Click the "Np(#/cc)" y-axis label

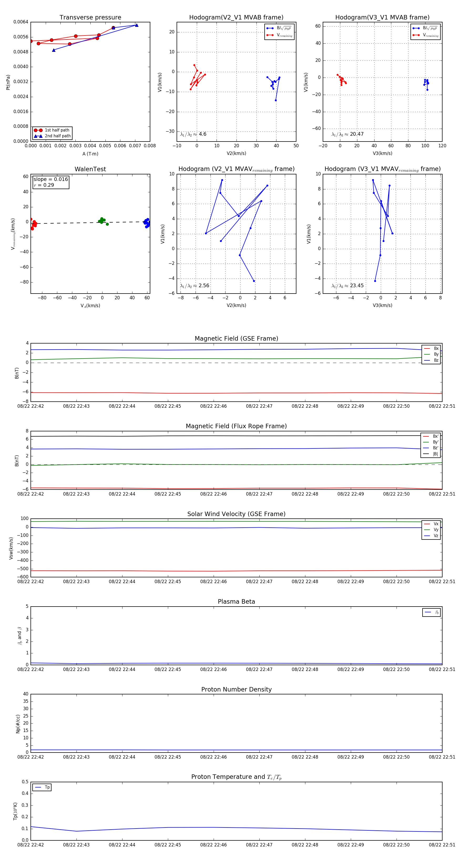click(18, 724)
